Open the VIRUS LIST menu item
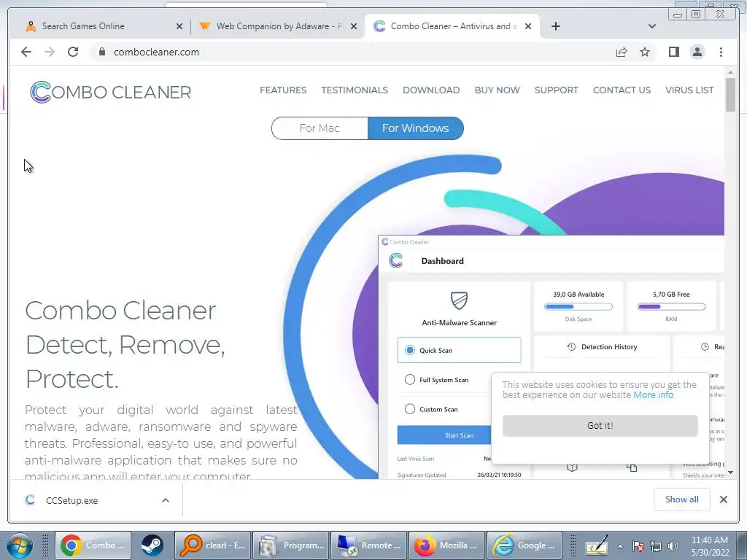 pyautogui.click(x=689, y=90)
